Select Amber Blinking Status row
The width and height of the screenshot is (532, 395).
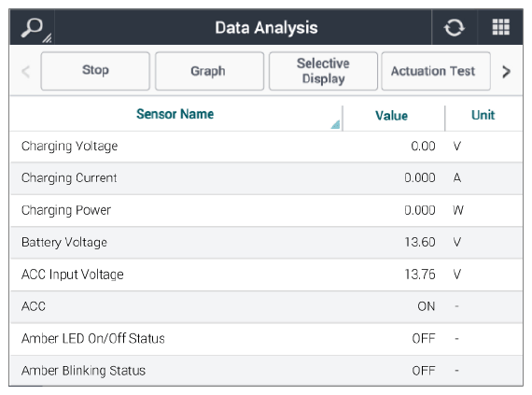click(266, 371)
